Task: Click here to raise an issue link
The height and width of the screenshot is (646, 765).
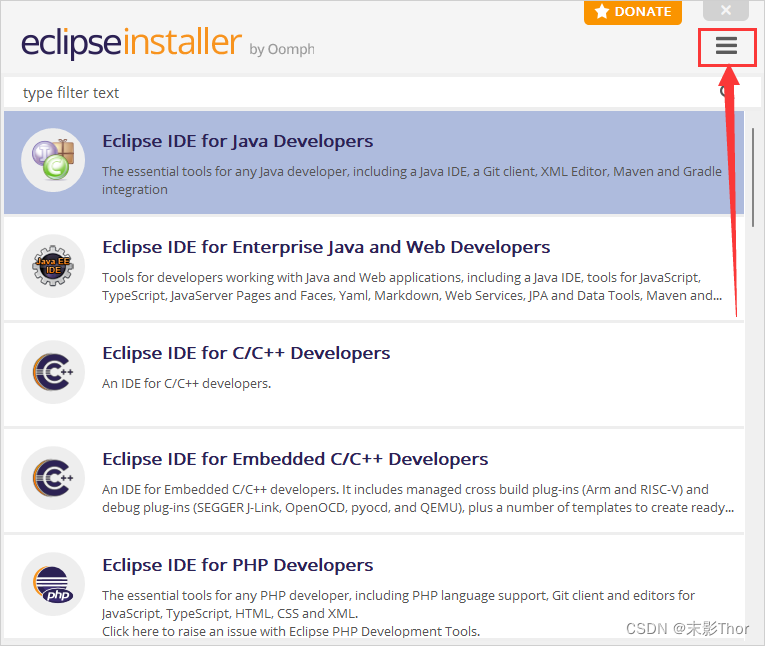Action: pos(291,631)
